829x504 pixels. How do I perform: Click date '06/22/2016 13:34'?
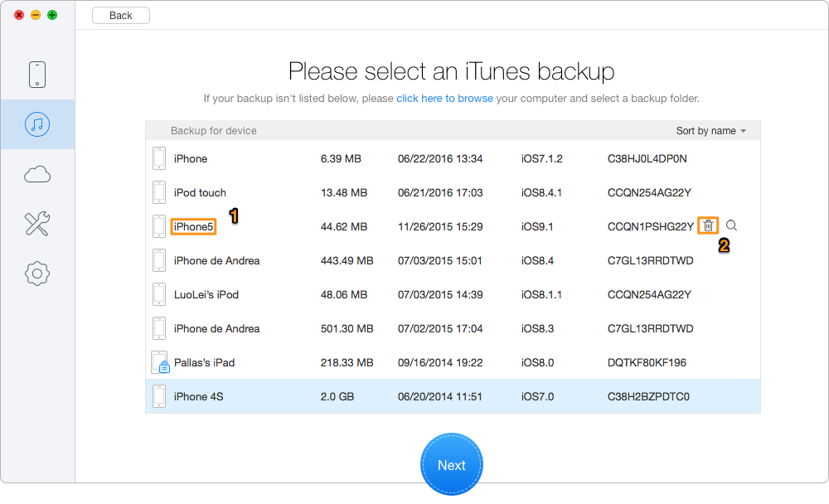tap(440, 158)
